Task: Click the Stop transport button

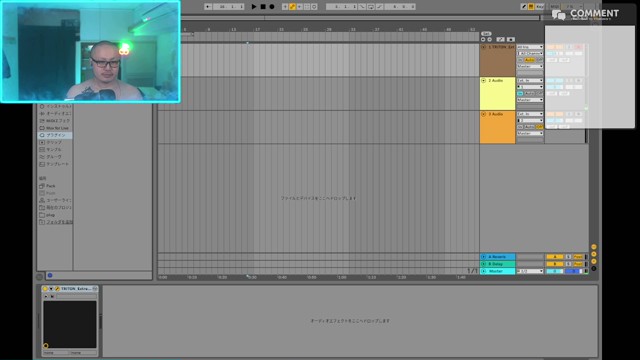Action: pos(263,7)
